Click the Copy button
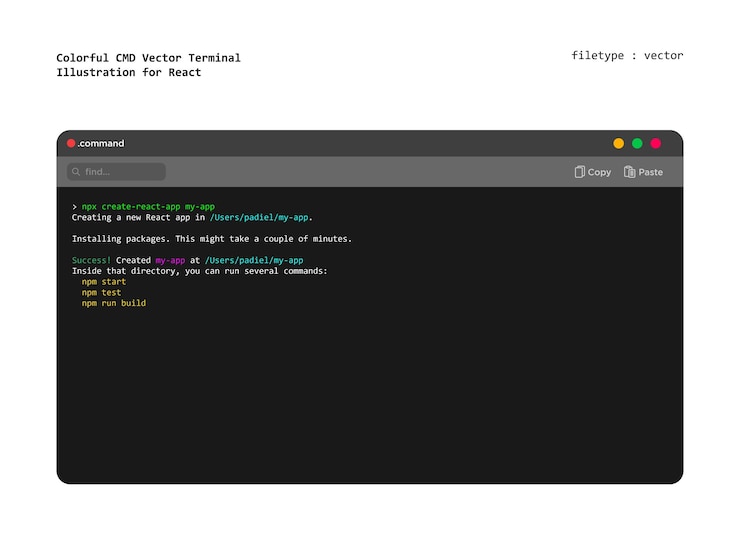 tap(593, 172)
